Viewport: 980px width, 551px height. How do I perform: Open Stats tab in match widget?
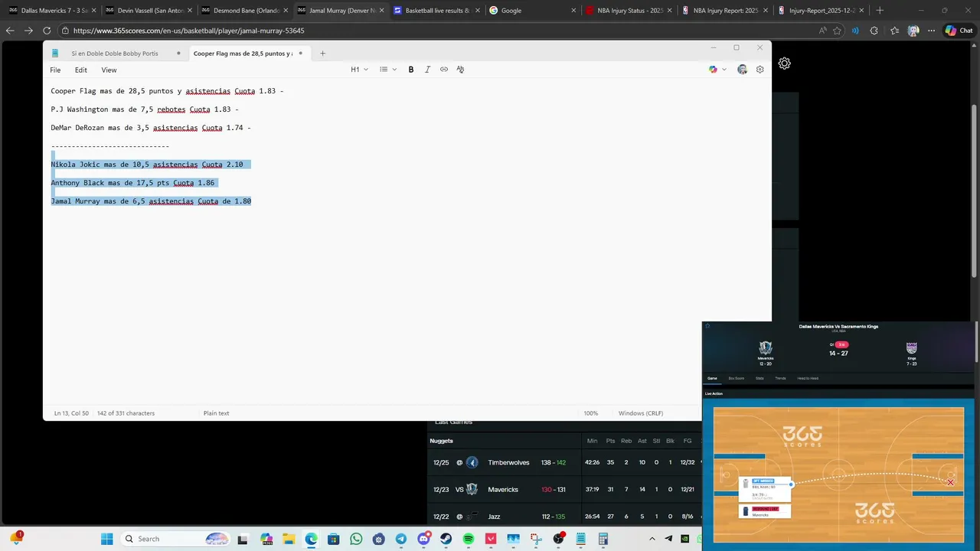pyautogui.click(x=759, y=378)
